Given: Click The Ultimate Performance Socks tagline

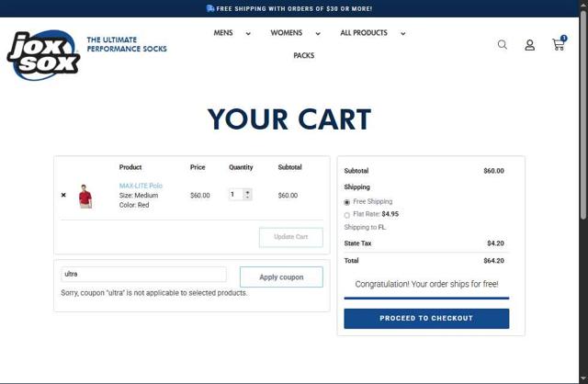Looking at the screenshot, I should point(127,44).
